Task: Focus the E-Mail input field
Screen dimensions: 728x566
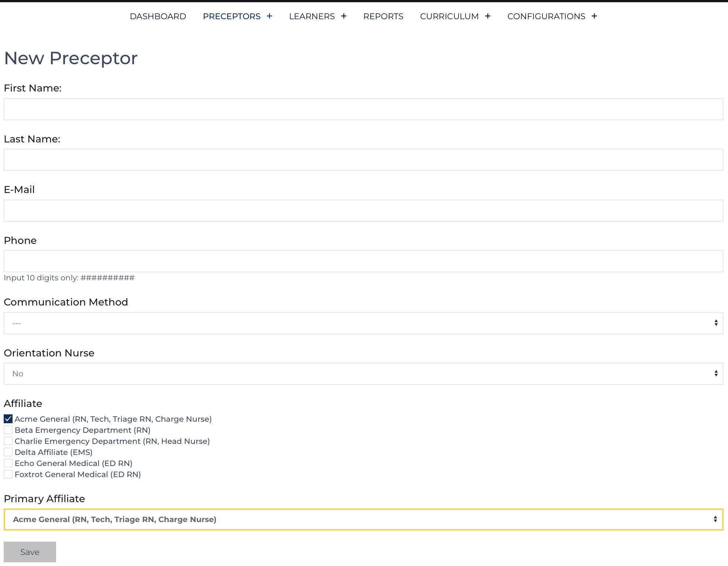Action: (364, 211)
